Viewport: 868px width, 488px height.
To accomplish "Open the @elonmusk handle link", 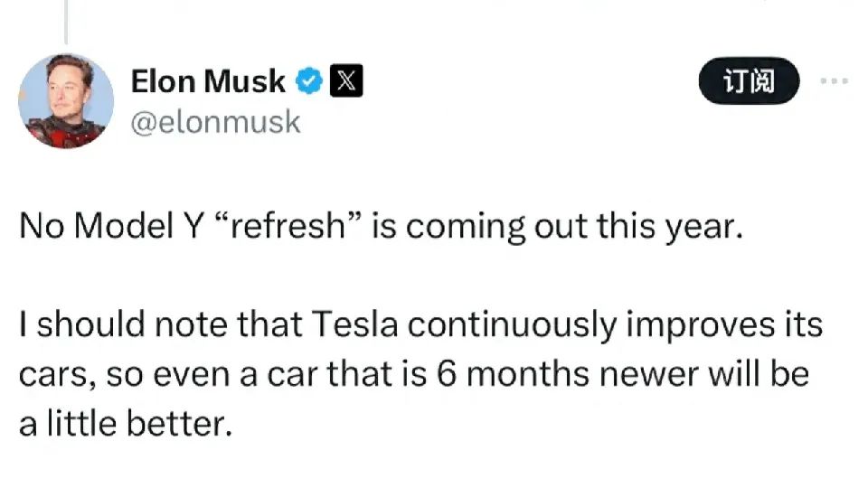I will (x=215, y=122).
